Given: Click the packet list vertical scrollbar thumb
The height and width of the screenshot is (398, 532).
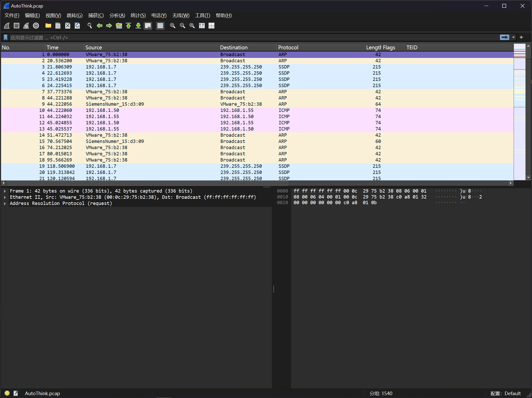Looking at the screenshot, I should 529,53.
